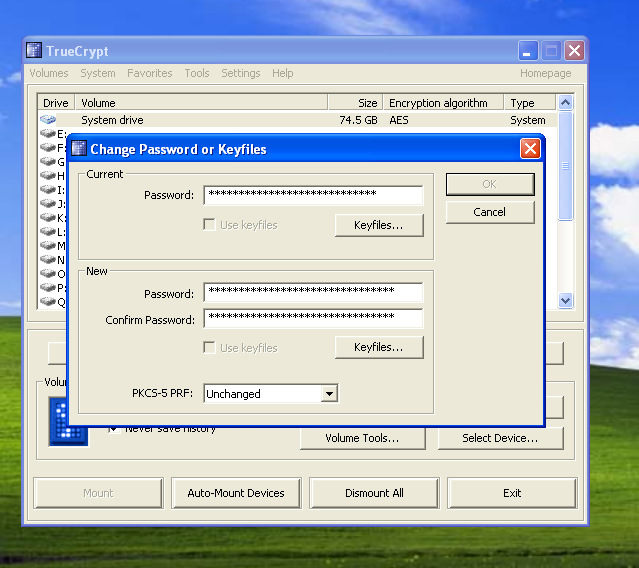
Task: Select the M: drive icon
Action: pos(48,245)
